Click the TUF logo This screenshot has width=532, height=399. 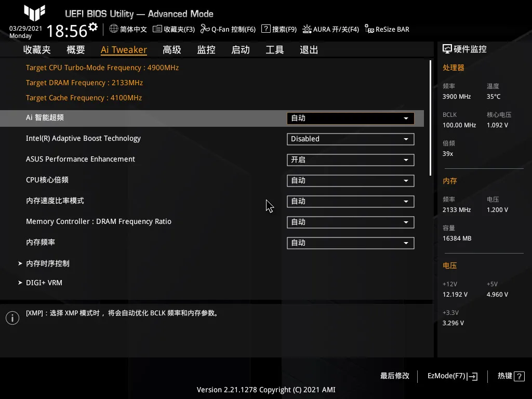[34, 13]
